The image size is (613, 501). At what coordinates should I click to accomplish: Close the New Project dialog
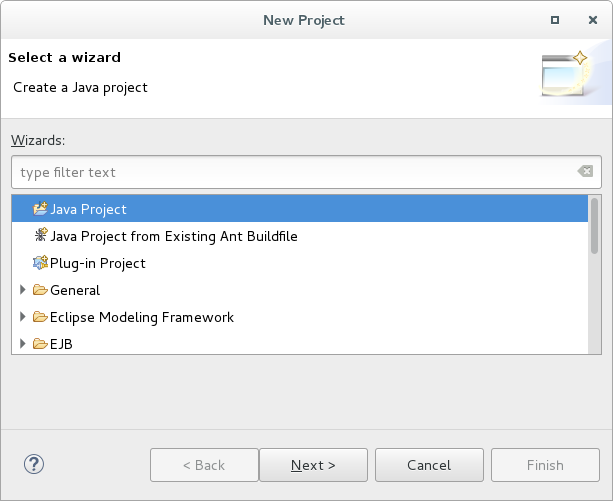[x=593, y=20]
